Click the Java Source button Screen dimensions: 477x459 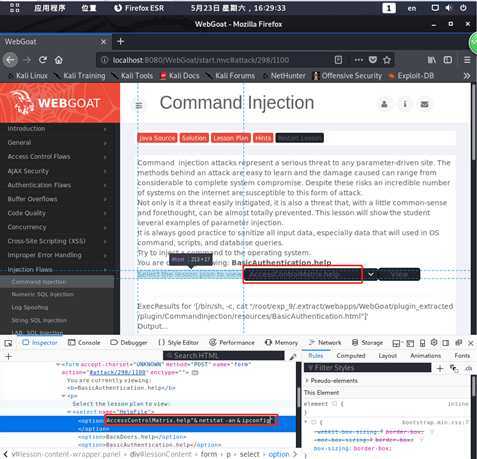pyautogui.click(x=157, y=138)
